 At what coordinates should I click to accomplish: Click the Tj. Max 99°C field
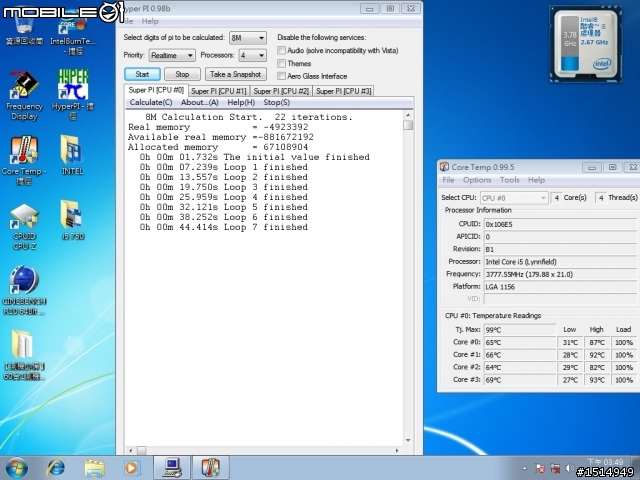click(x=520, y=330)
